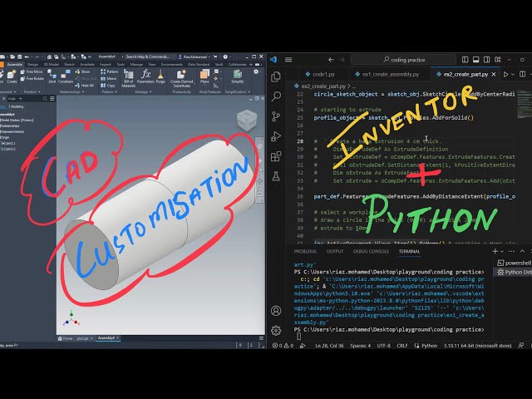Open Inventor fx Parameters
Image resolution: width=532 pixels, height=399 pixels.
145,76
